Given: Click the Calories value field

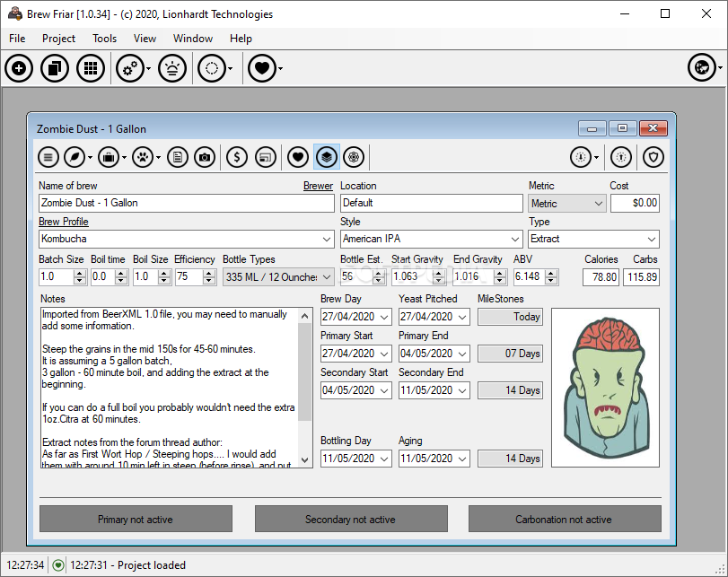Looking at the screenshot, I should tap(601, 277).
